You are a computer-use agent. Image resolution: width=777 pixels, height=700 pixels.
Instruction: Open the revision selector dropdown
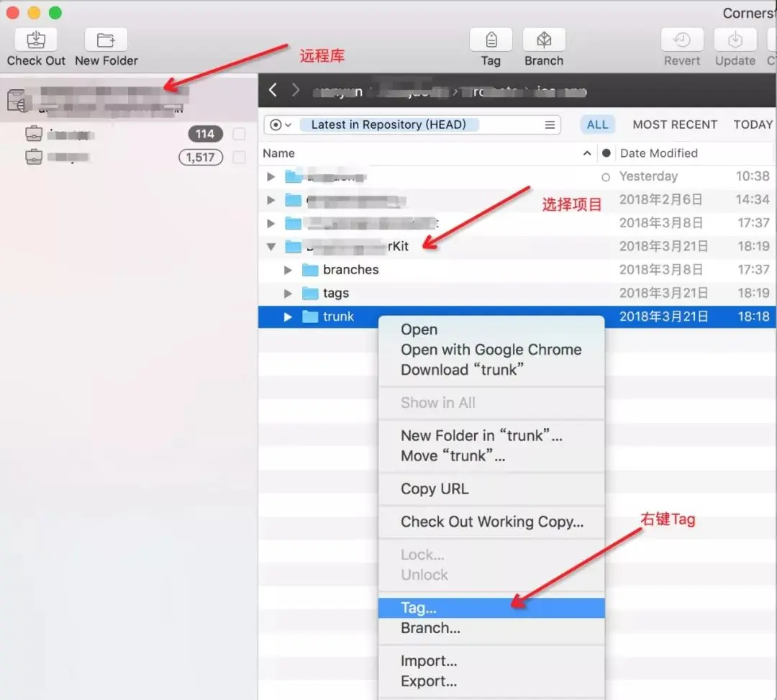click(281, 125)
